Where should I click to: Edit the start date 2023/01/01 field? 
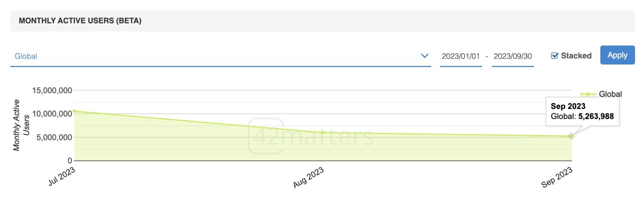pyautogui.click(x=461, y=56)
